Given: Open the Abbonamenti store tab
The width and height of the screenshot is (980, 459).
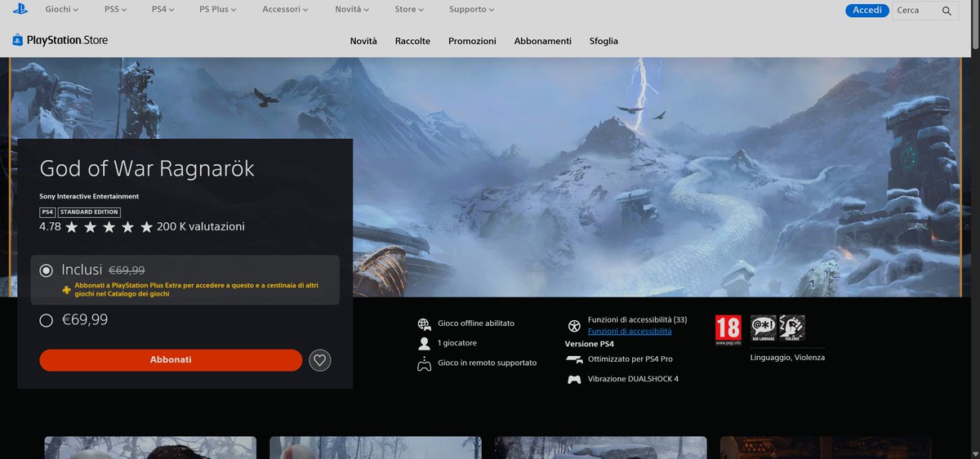Looking at the screenshot, I should point(543,41).
